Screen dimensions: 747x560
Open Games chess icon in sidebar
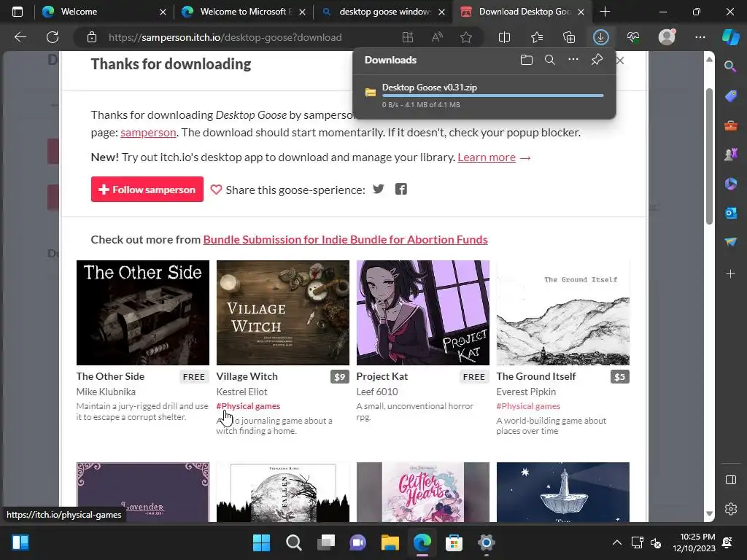coord(730,155)
